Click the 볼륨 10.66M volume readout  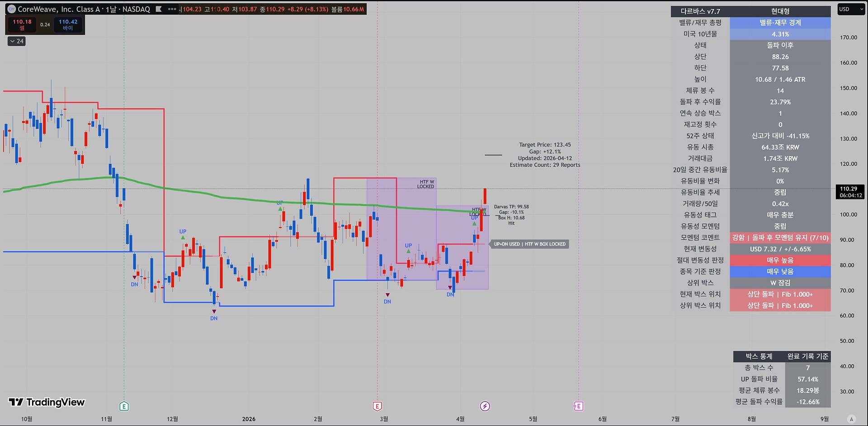(x=347, y=9)
